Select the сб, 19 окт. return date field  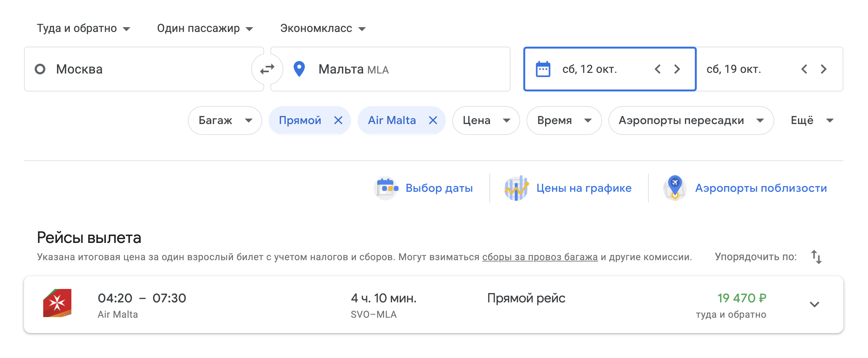click(770, 69)
